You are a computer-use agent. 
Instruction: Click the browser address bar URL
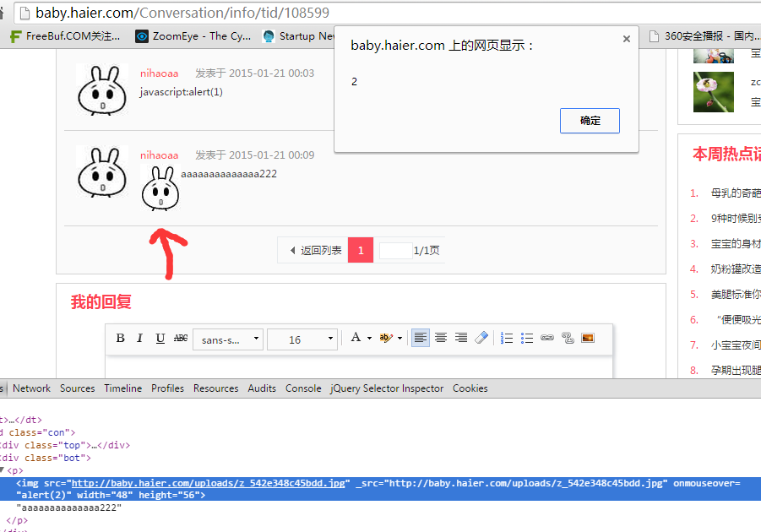click(x=182, y=13)
